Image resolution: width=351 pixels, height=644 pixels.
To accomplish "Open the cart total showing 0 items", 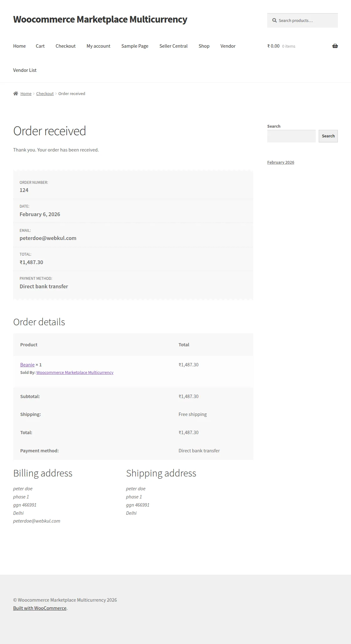I will (x=281, y=46).
